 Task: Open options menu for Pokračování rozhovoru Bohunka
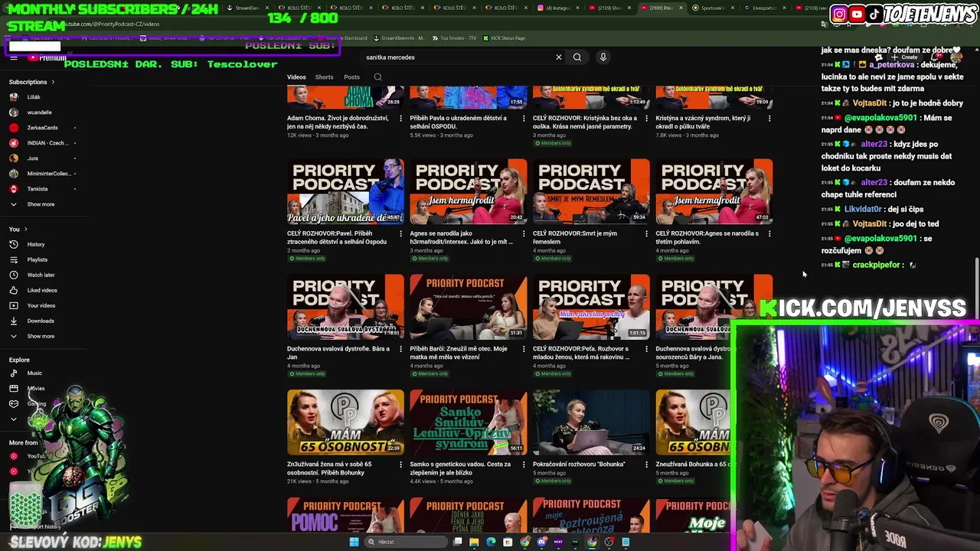(647, 465)
